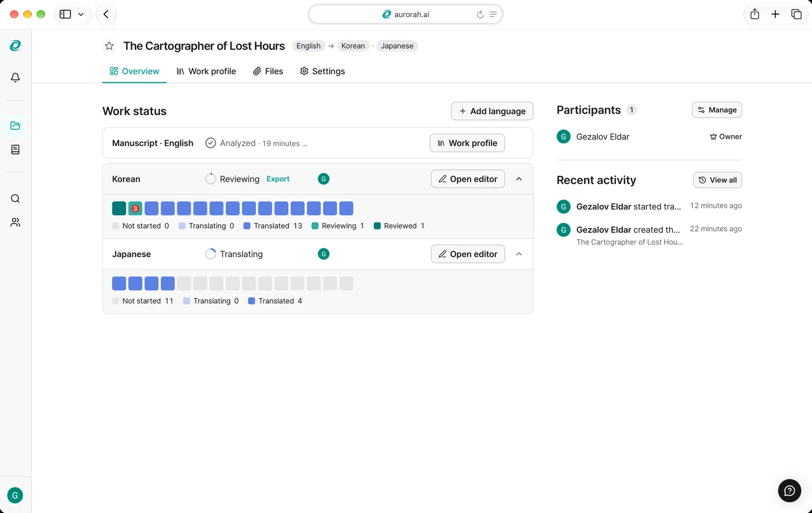The width and height of the screenshot is (812, 513).
Task: Select the Korean chapter block with badge 3
Action: [135, 208]
